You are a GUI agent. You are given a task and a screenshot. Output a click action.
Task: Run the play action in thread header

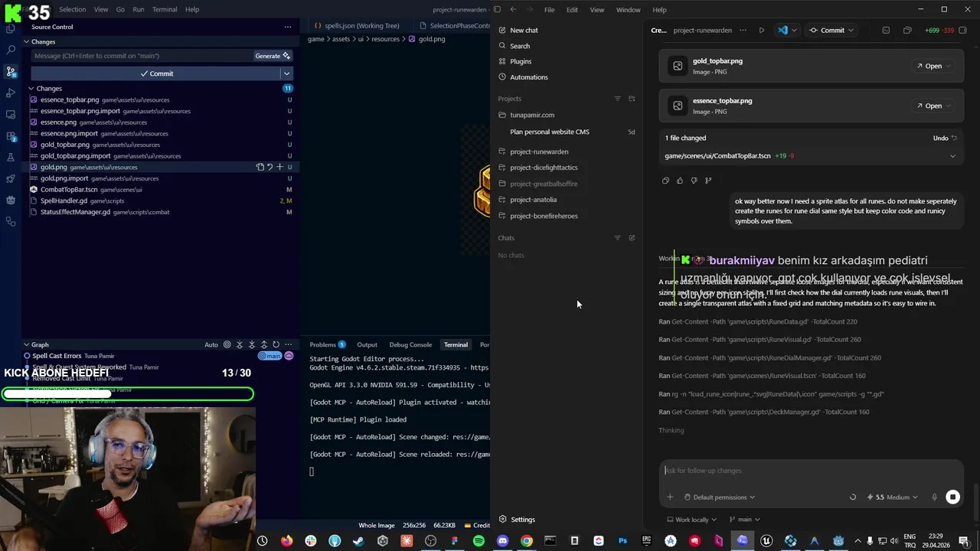(761, 31)
